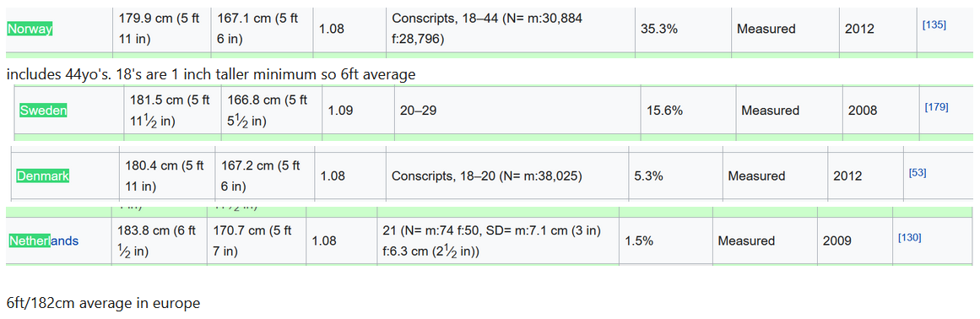980x319 pixels.
Task: Select the 20–29 age range cell
Action: click(517, 111)
